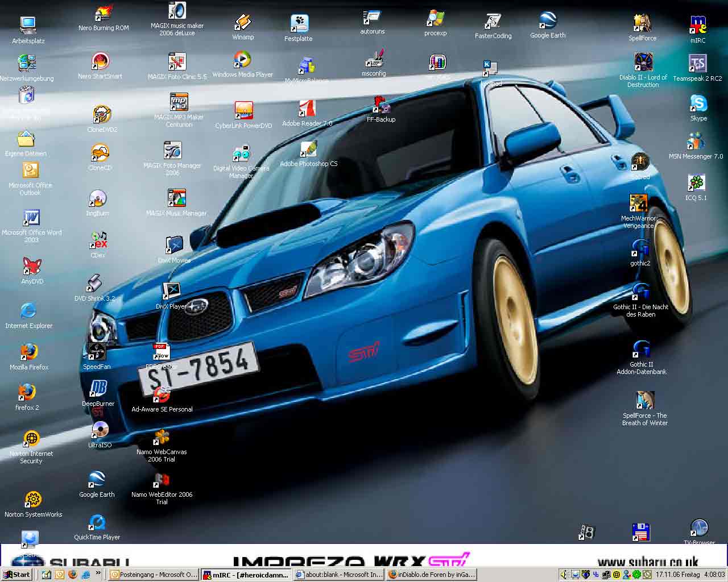Open the Arbeitsplatz desktop icon
728x582 pixels.
[x=27, y=26]
